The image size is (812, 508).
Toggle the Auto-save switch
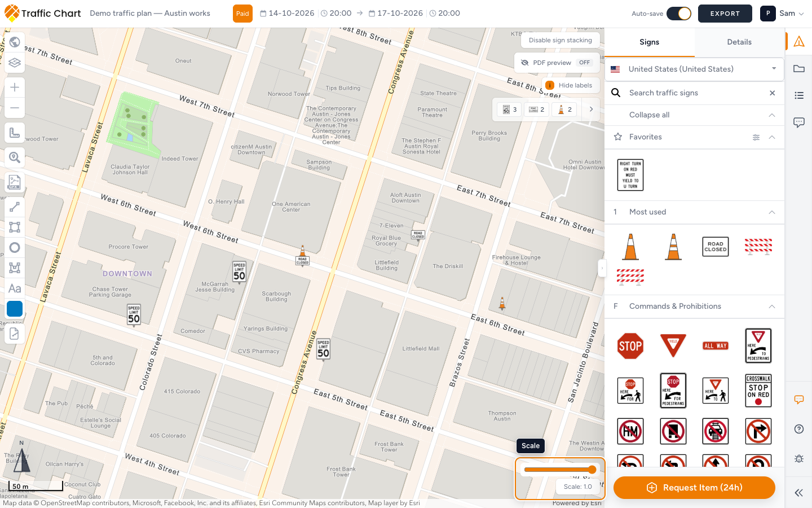pyautogui.click(x=679, y=14)
